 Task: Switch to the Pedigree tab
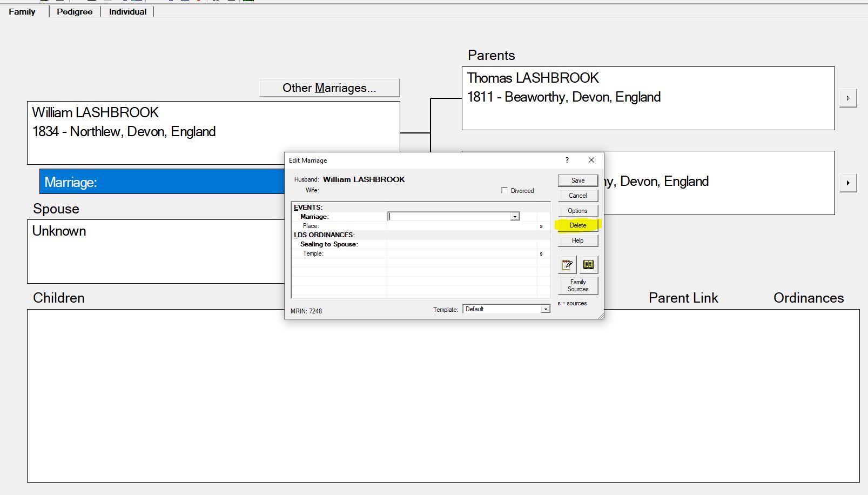click(x=75, y=11)
